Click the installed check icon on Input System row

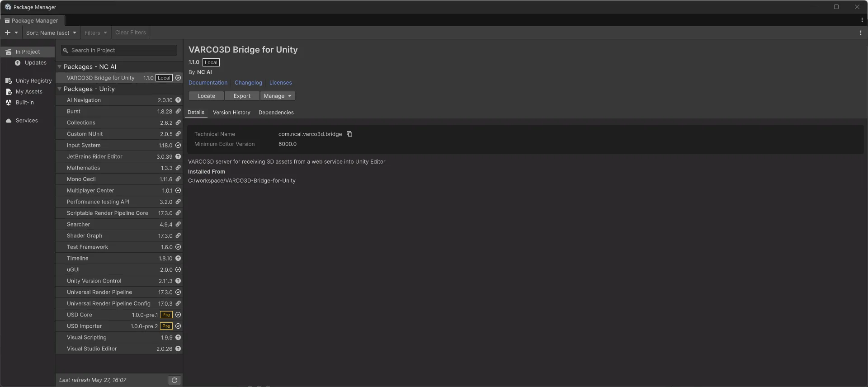(178, 145)
